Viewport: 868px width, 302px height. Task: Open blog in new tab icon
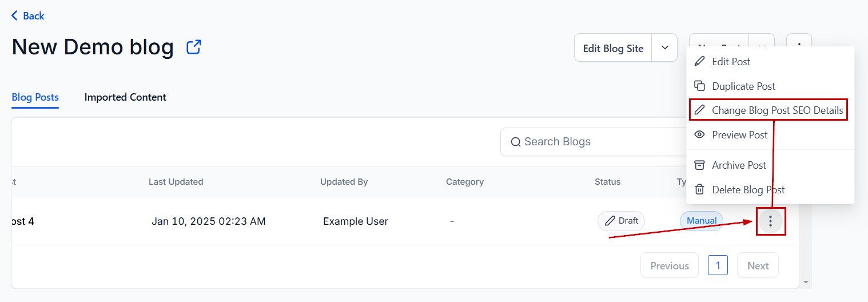194,47
